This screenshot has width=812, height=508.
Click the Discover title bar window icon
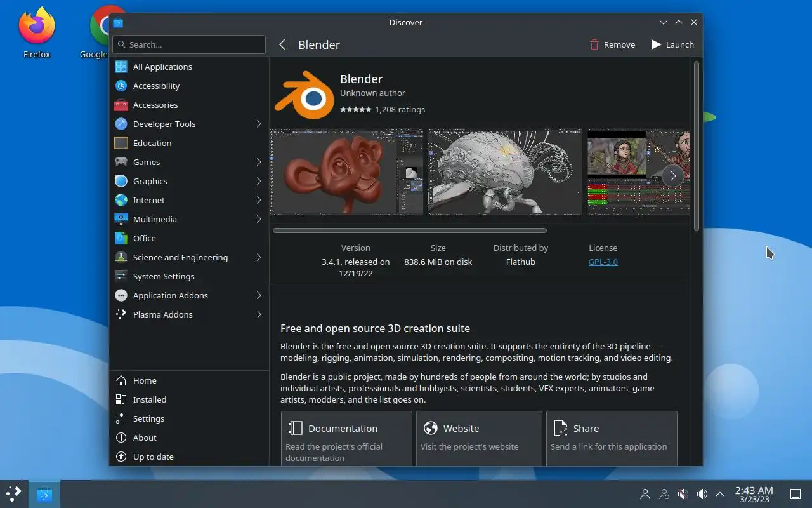118,23
